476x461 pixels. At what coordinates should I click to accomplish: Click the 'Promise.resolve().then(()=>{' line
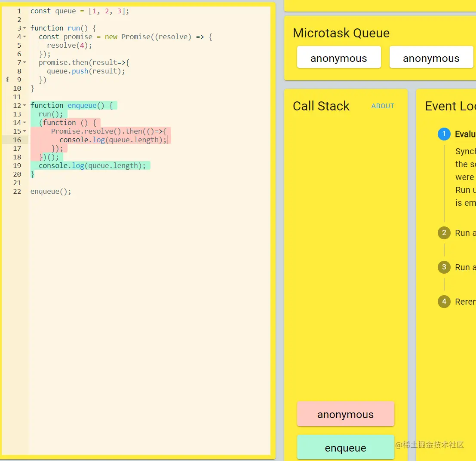(109, 131)
